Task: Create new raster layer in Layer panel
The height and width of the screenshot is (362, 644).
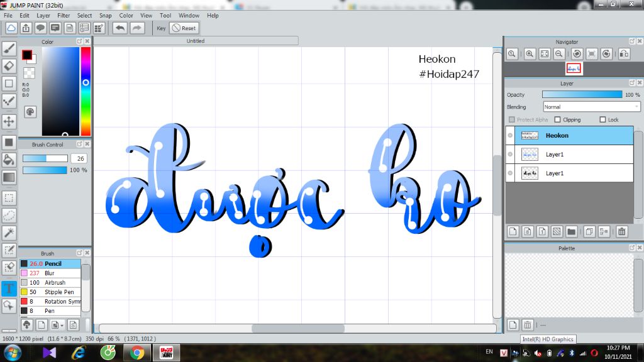Action: (x=513, y=231)
